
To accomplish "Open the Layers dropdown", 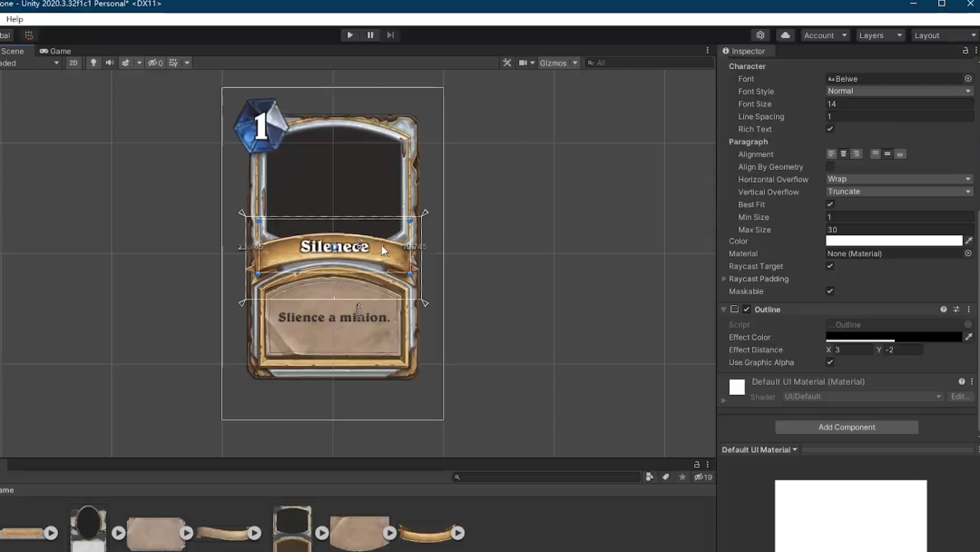I will (879, 35).
